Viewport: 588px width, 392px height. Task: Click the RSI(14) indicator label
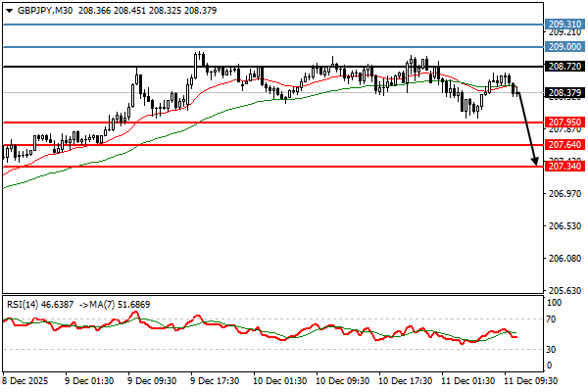tap(26, 304)
